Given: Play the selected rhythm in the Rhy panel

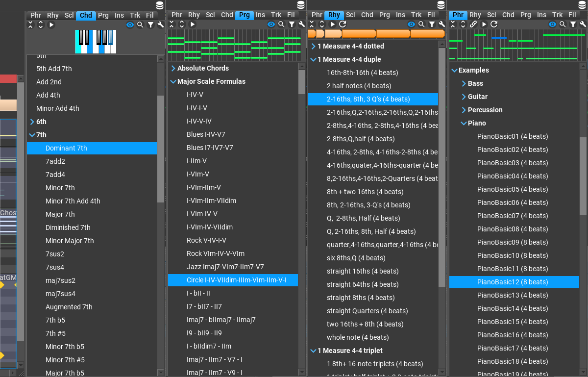Looking at the screenshot, I should (x=333, y=24).
